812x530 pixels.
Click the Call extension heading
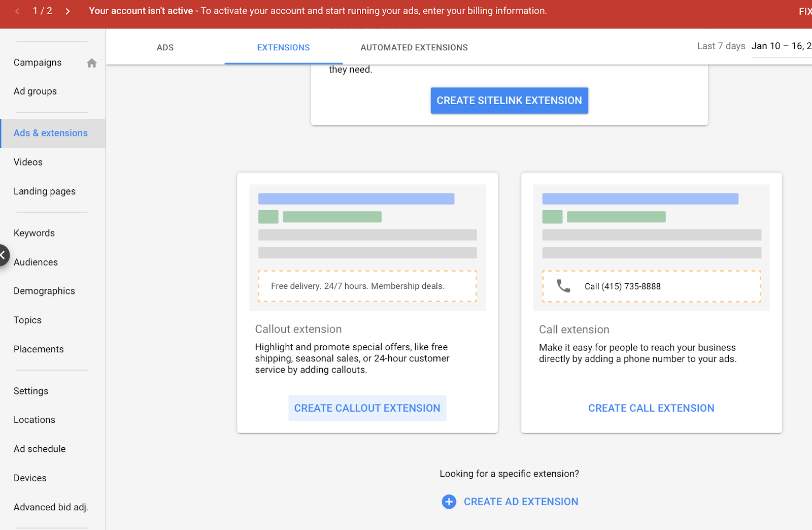(x=574, y=329)
